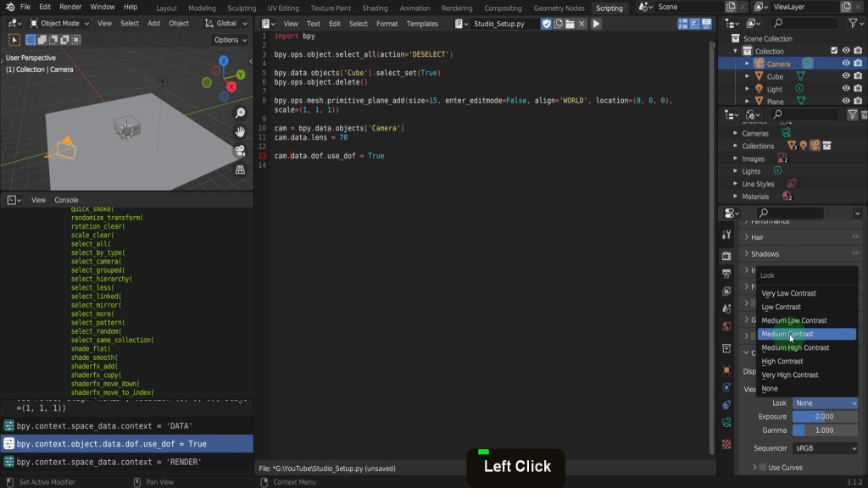868x488 pixels.
Task: Enable the Use Curves checkbox
Action: click(x=762, y=468)
